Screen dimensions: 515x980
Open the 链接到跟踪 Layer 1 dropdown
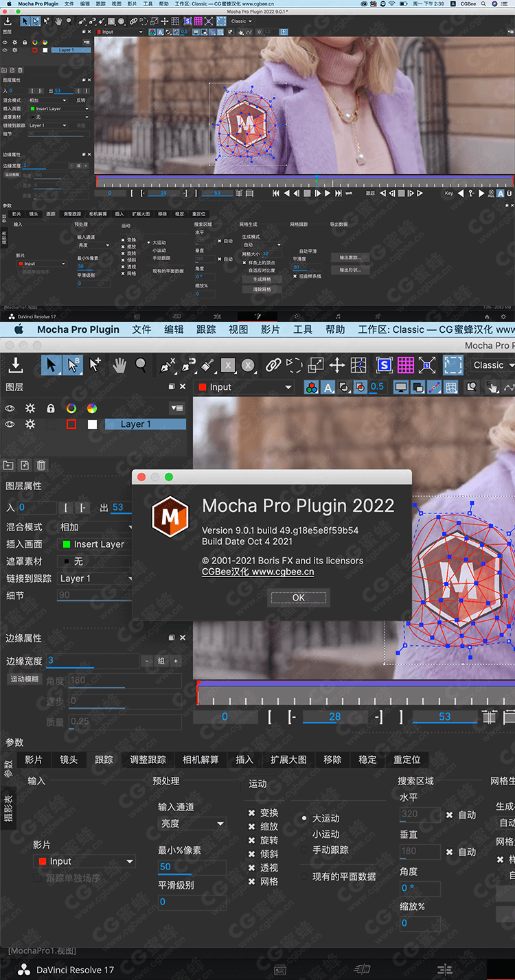[95, 579]
